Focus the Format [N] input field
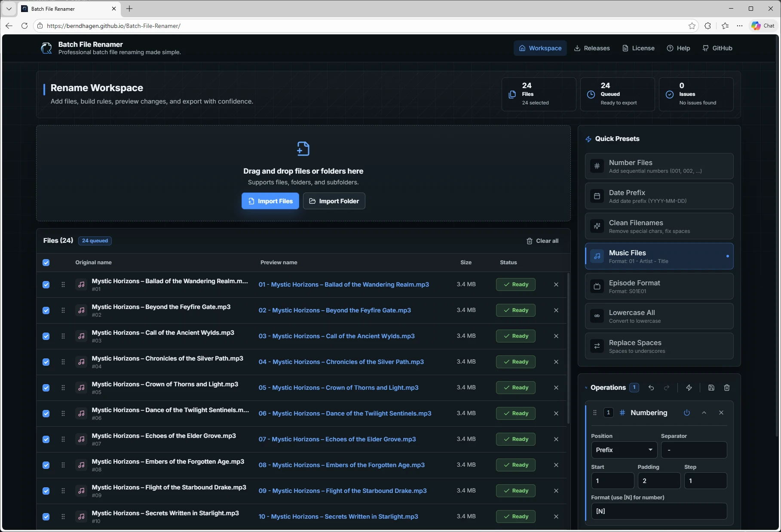Viewport: 781px width, 532px height. pos(659,511)
